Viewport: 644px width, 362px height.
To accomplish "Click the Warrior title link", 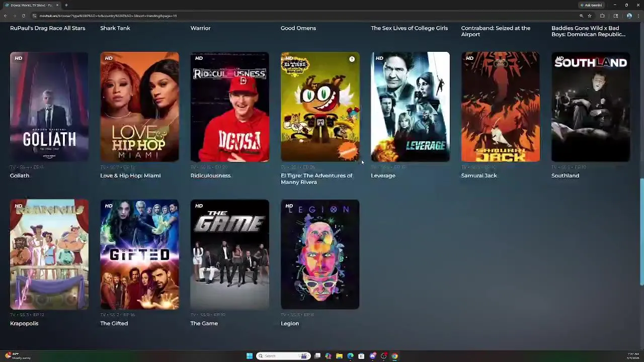I will click(200, 28).
